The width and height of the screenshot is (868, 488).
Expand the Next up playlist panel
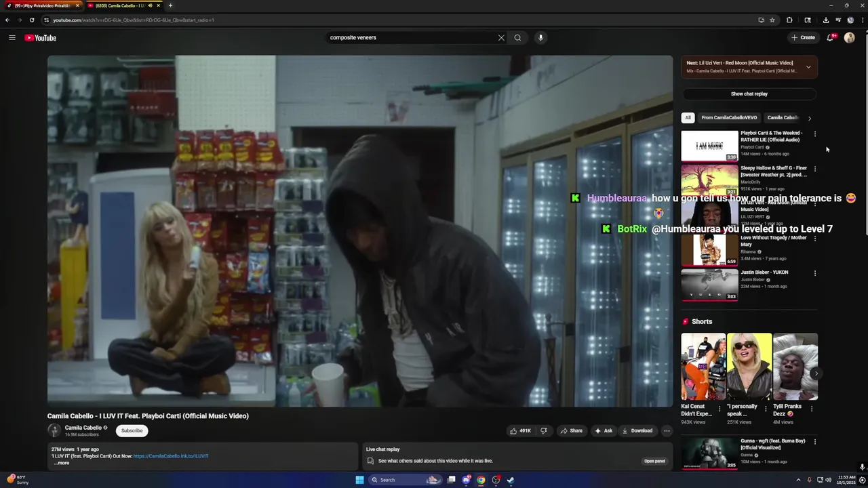808,67
